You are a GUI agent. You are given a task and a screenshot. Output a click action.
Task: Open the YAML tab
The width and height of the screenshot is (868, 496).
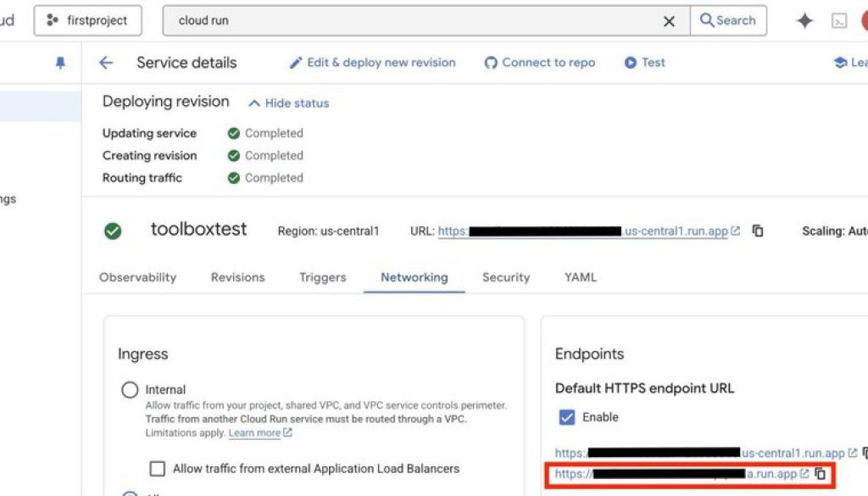(x=580, y=277)
